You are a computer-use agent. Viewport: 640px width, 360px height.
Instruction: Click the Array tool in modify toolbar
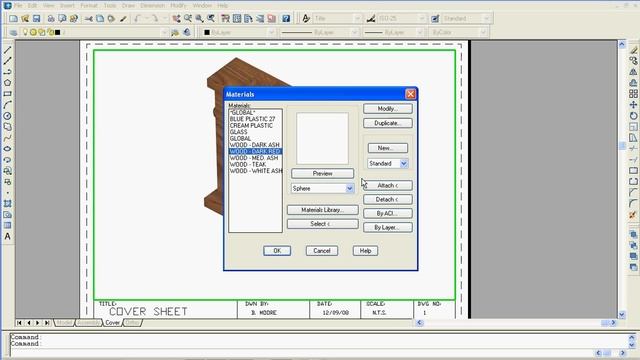633,94
